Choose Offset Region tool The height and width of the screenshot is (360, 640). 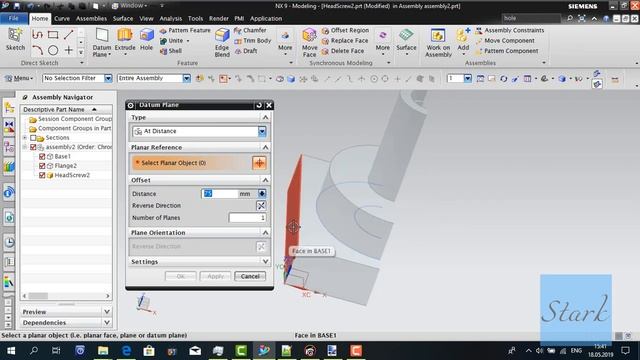coord(345,30)
